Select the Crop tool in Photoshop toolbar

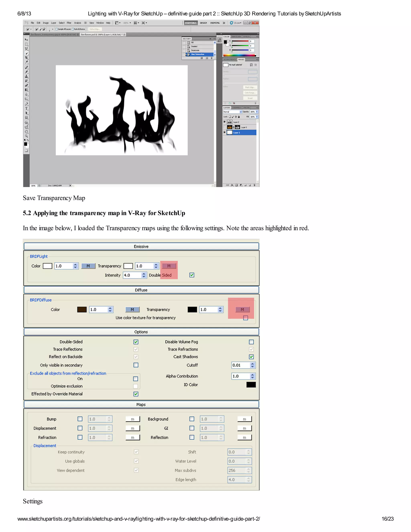point(26,58)
